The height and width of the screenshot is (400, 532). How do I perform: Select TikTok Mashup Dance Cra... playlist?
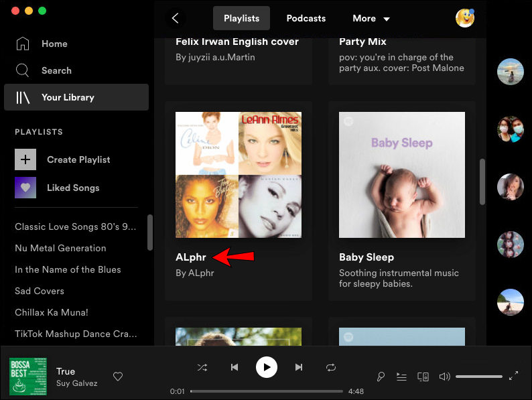coord(76,334)
